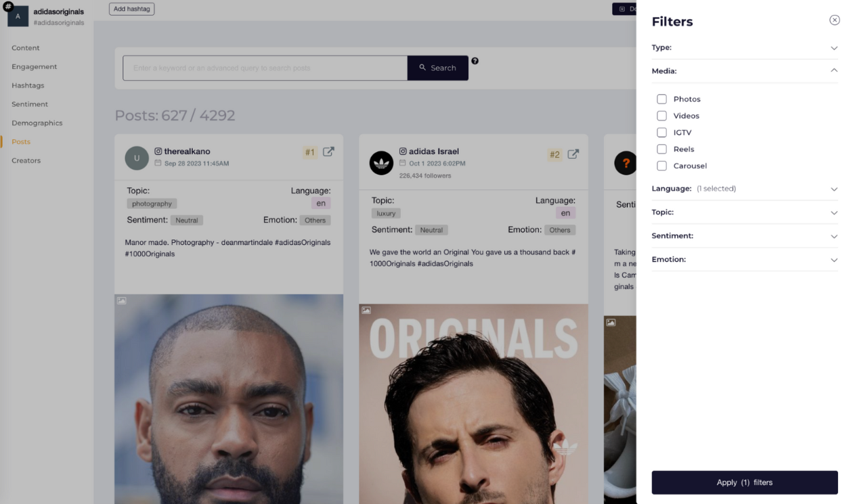Open Sentiment in sidebar
This screenshot has width=853, height=504.
[30, 104]
